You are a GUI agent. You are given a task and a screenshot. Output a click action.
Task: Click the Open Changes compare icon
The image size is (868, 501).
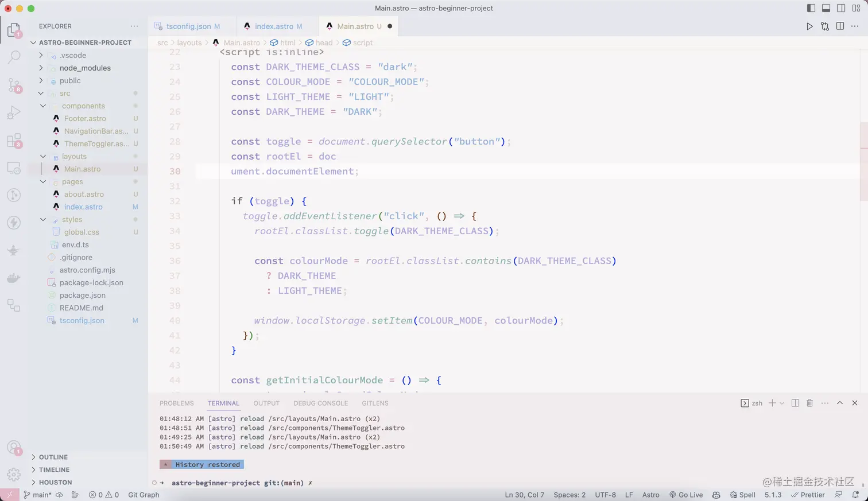click(825, 26)
